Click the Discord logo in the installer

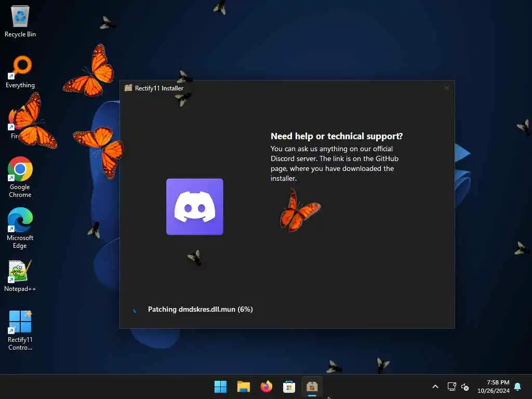pyautogui.click(x=195, y=207)
